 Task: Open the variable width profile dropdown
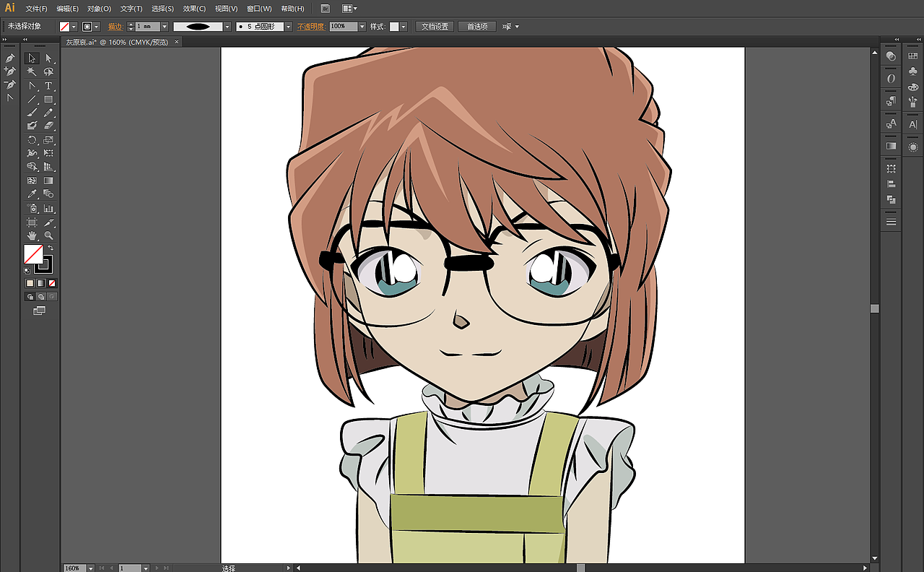coord(227,27)
